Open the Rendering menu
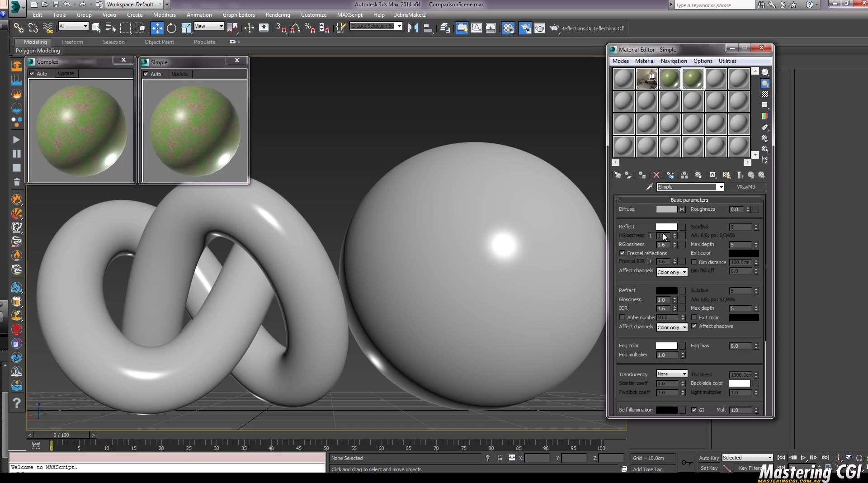This screenshot has width=868, height=483. tap(278, 15)
